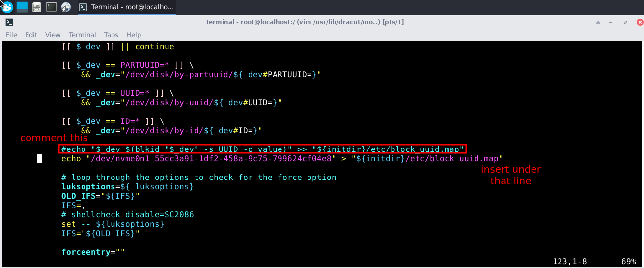Click the show desktop panel icon
644x268 pixels.
coord(22,7)
